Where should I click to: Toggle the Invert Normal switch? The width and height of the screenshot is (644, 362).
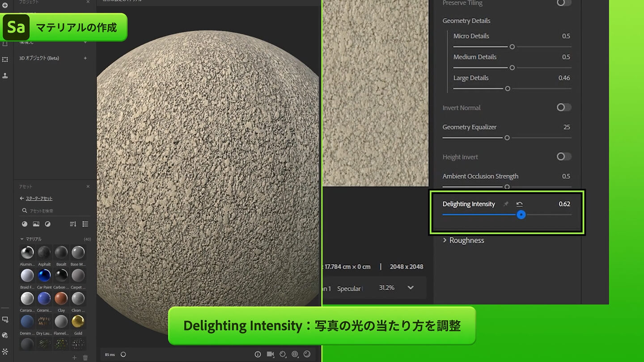click(563, 107)
